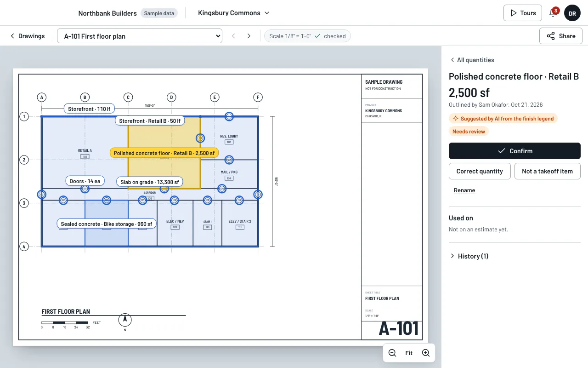Click the MAIL / PKG room label
Viewport: 588px width, 368px height.
point(229,172)
